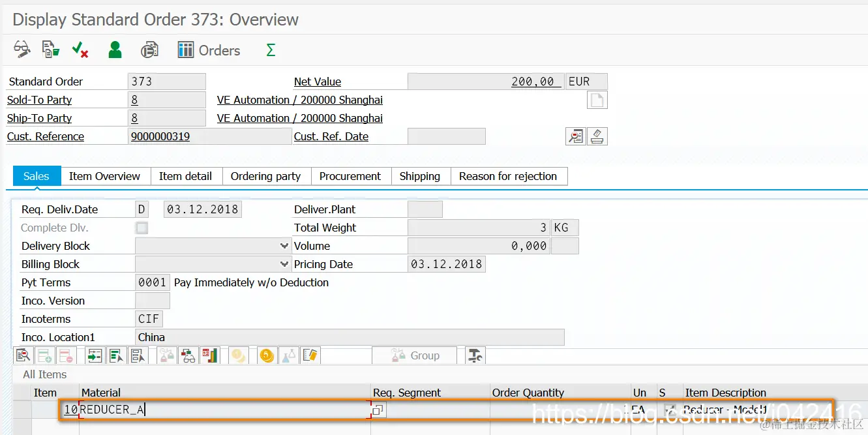Viewport: 868px width, 435px height.
Task: Click the Ship-To Party label link
Action: 39,118
